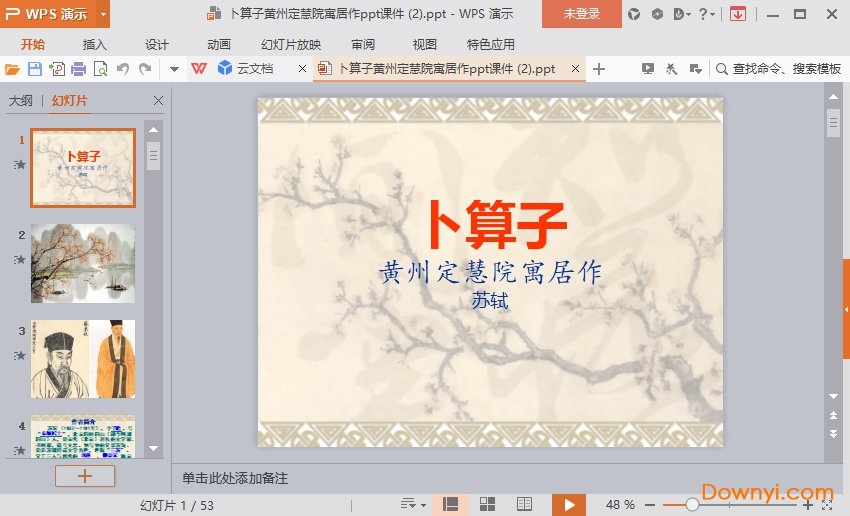Add a new slide with the plus button
The width and height of the screenshot is (850, 516).
coord(85,476)
